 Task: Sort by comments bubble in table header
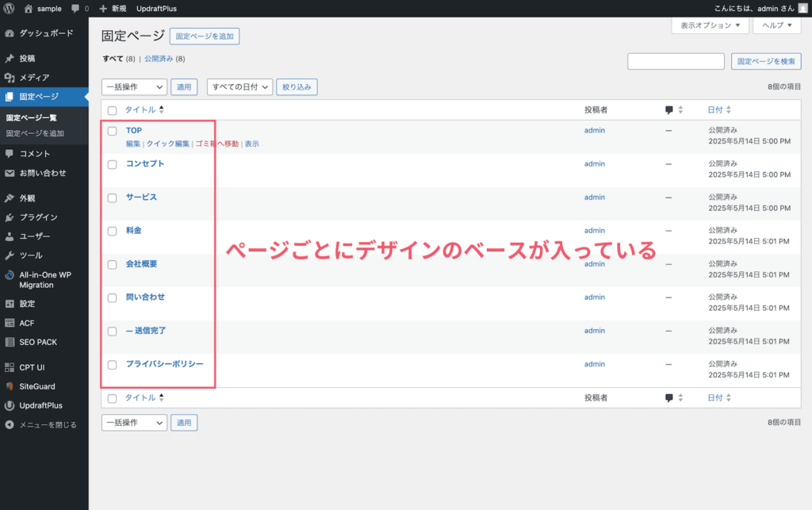668,109
